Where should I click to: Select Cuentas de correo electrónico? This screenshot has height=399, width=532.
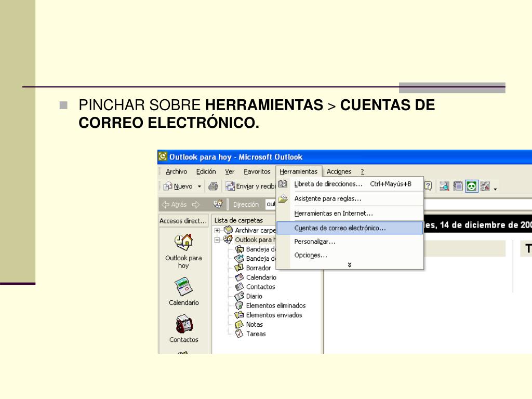pos(350,228)
